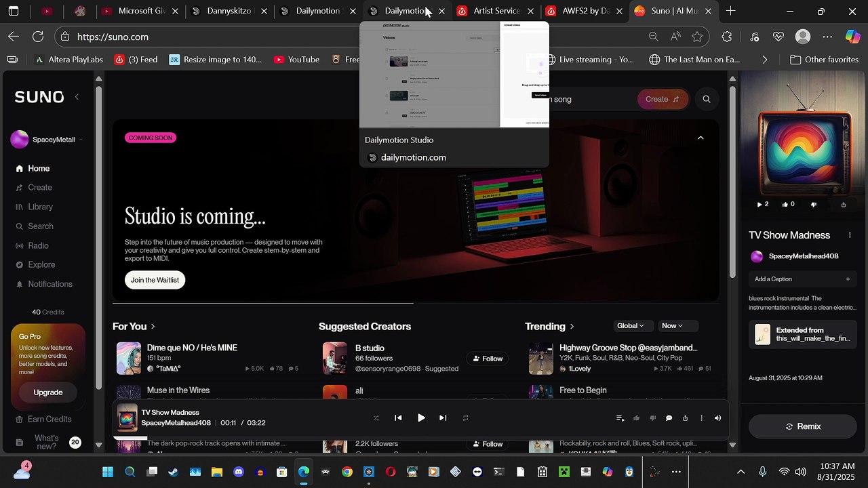Show hidden system tray icons
Image resolution: width=868 pixels, height=488 pixels.
[741, 472]
